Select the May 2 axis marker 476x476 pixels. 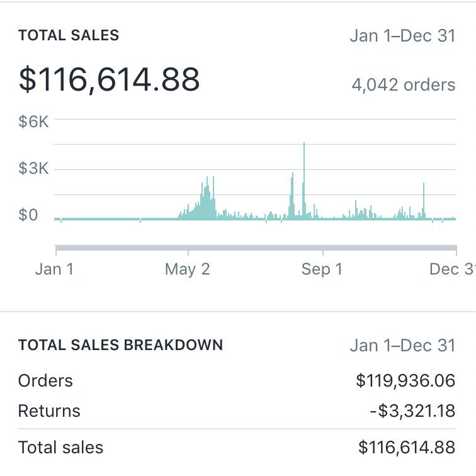pos(187,269)
